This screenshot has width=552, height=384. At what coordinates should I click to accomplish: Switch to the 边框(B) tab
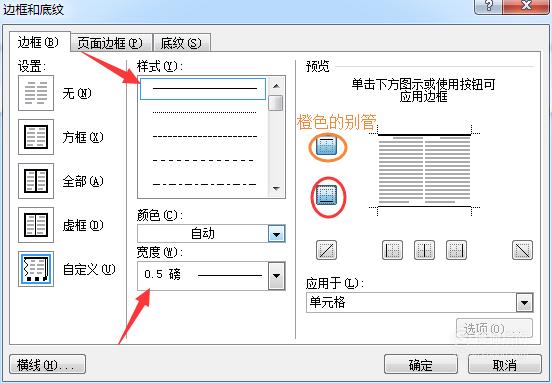point(39,43)
